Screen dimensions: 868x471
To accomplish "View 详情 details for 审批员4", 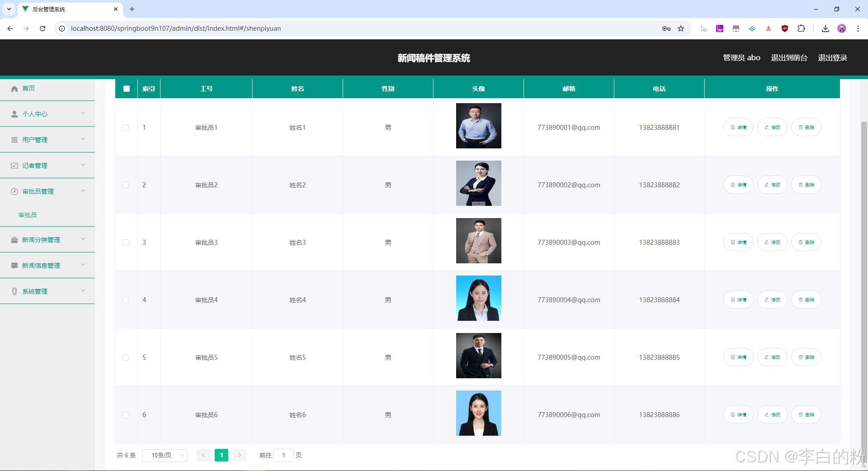I will [738, 300].
